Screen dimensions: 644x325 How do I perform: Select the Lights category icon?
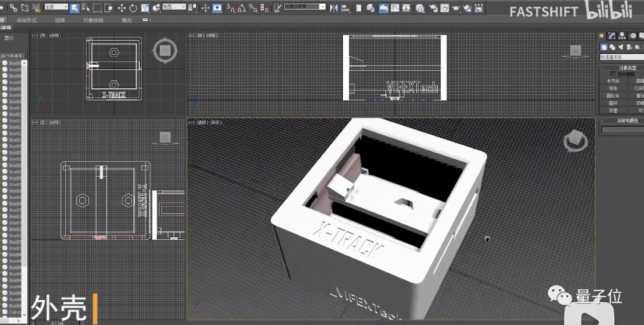[x=621, y=47]
